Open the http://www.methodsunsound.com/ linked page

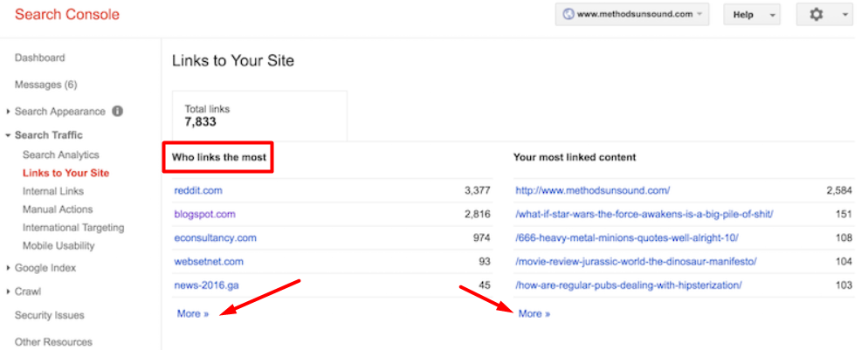point(593,190)
